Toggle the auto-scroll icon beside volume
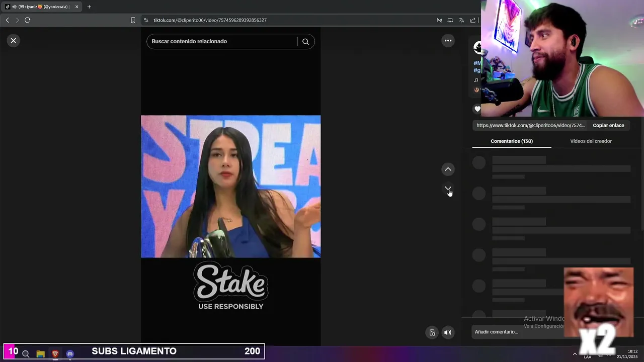This screenshot has height=362, width=644. [432, 332]
